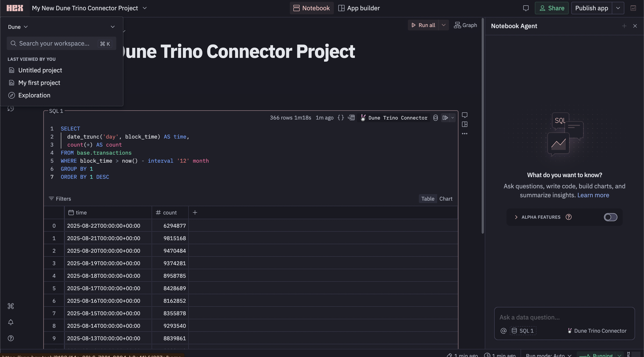644x357 pixels.
Task: Click the Hex logo
Action: coord(14,8)
